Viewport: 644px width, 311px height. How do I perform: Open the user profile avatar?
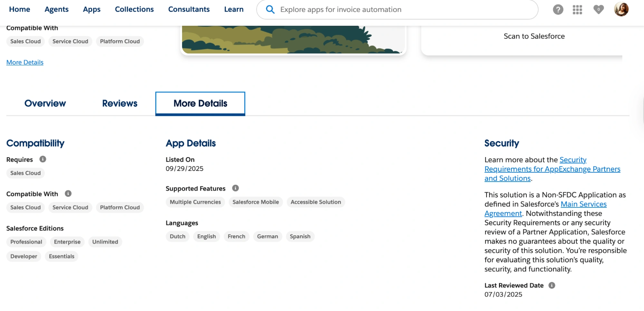click(x=621, y=9)
